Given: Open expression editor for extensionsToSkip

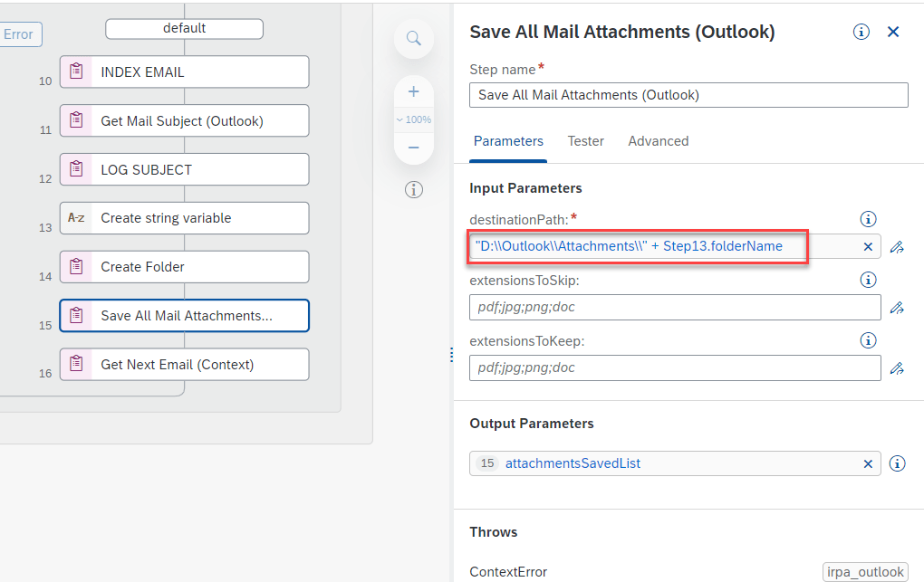Looking at the screenshot, I should click(x=897, y=308).
